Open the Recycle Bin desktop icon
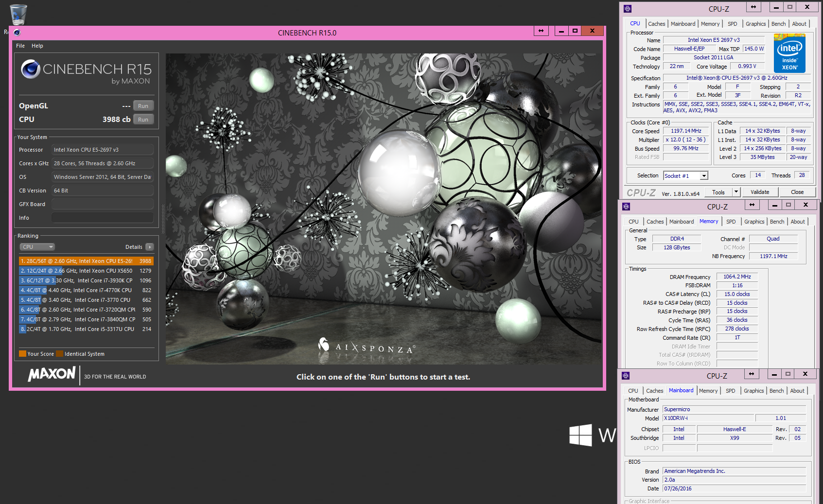Screen dimensions: 823x504 point(18,15)
